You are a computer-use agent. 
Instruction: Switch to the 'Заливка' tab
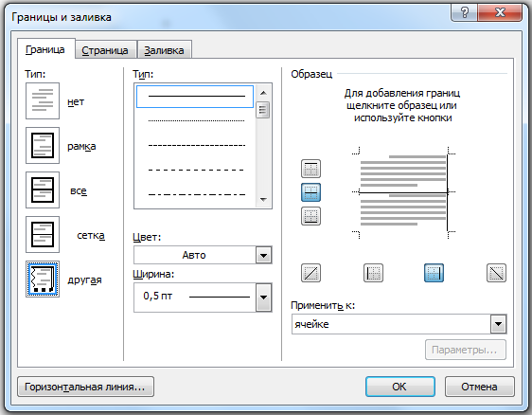pos(164,50)
